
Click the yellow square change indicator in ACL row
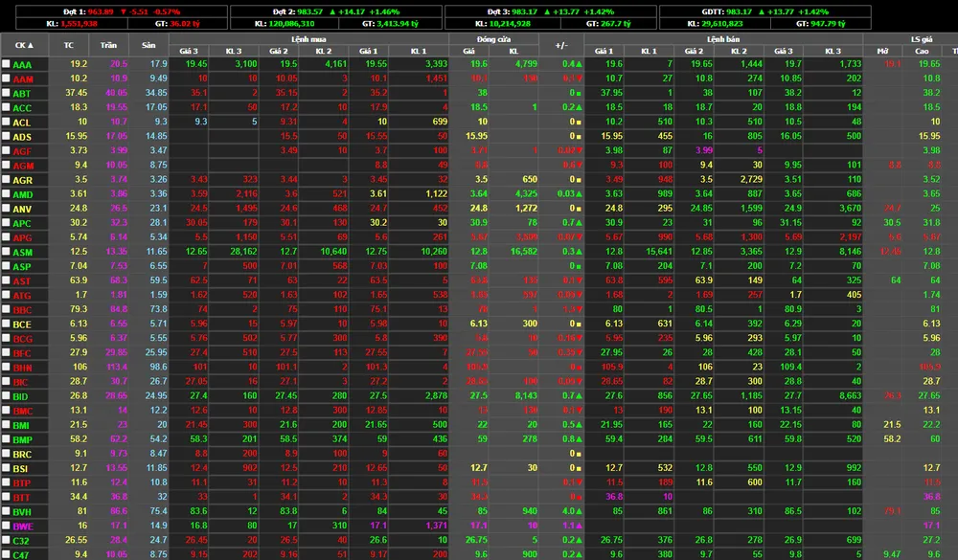click(579, 123)
